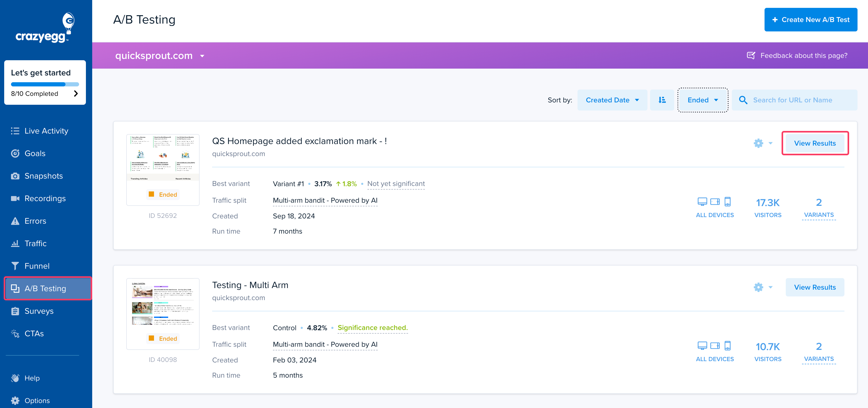Screen dimensions: 868x408
Task: Expand settings arrow for Multi Arm test
Action: point(770,287)
